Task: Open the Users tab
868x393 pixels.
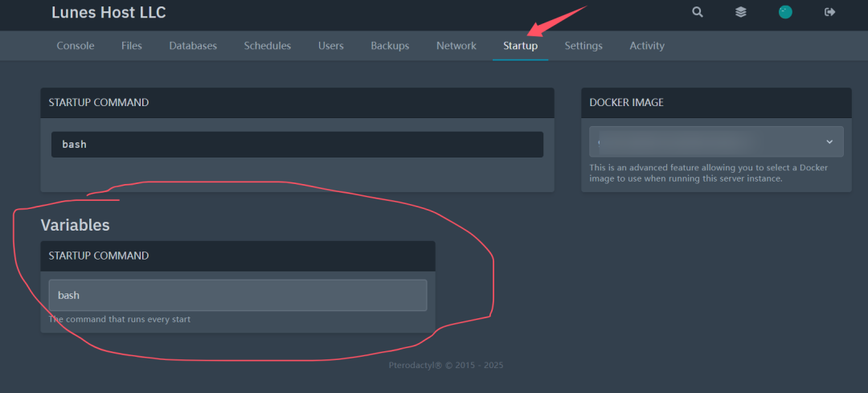Action: pos(331,46)
